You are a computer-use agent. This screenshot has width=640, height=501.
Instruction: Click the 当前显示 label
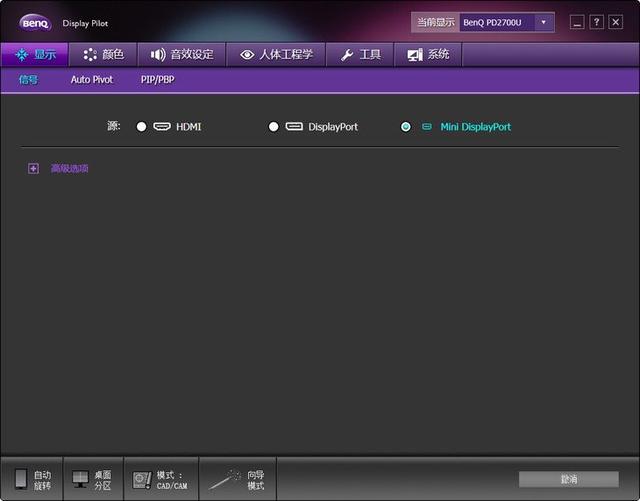click(436, 22)
